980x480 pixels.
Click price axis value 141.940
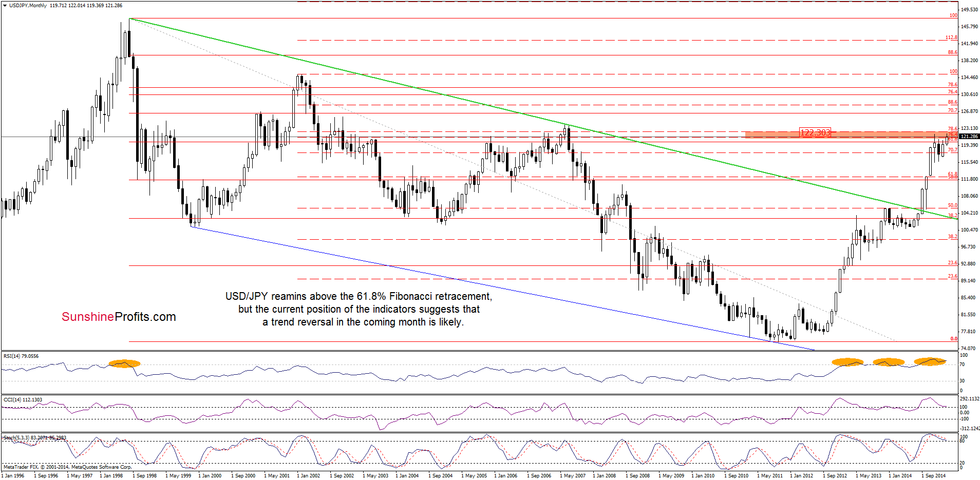[x=969, y=44]
